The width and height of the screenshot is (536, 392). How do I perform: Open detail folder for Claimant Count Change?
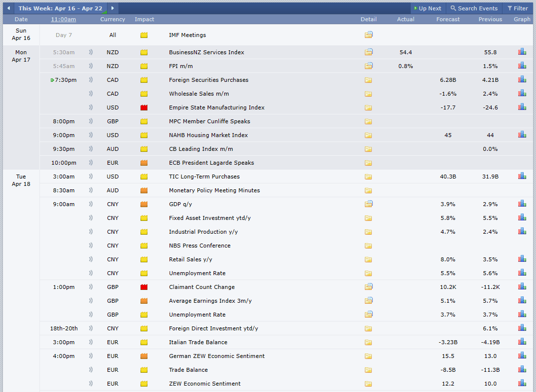click(x=368, y=287)
